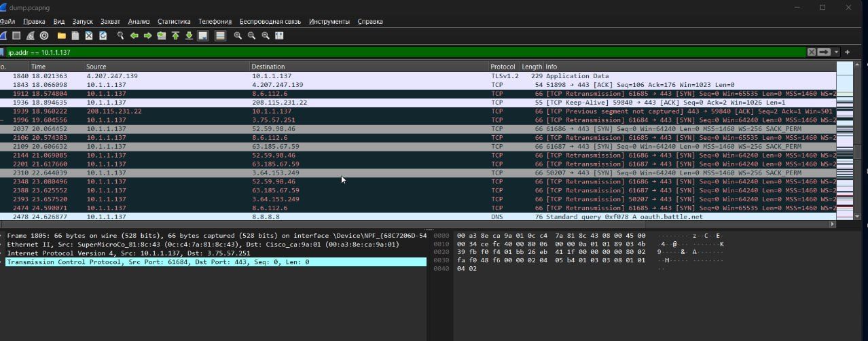Close the capture file

[90, 35]
